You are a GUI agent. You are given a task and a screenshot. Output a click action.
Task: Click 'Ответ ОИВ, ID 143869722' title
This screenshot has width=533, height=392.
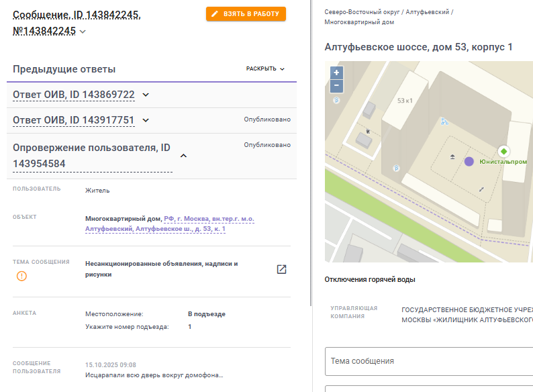coord(74,95)
